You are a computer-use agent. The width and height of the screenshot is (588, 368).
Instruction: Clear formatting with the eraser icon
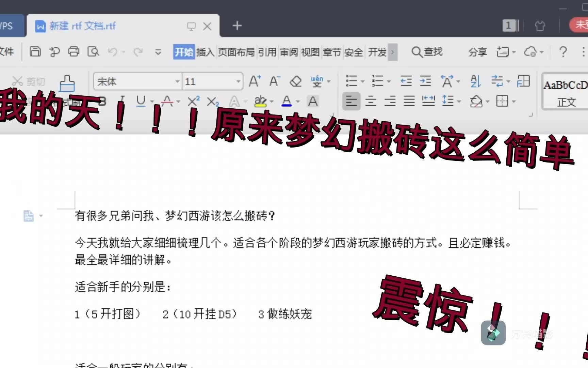[x=295, y=81]
